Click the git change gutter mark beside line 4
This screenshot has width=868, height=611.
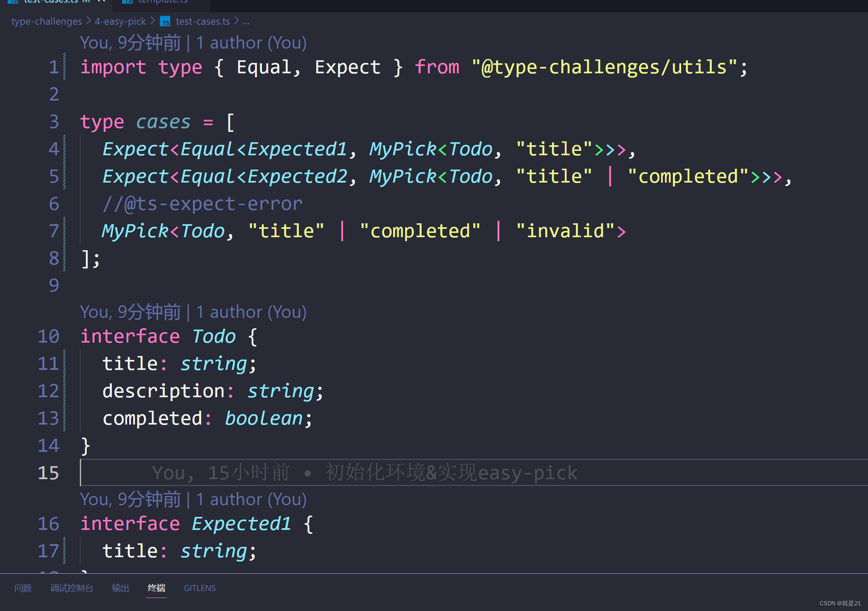tap(63, 149)
